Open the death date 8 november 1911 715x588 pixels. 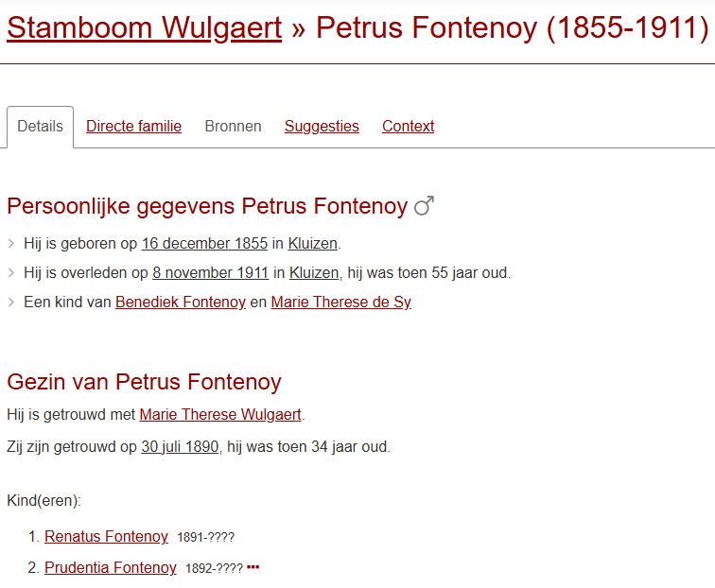210,273
